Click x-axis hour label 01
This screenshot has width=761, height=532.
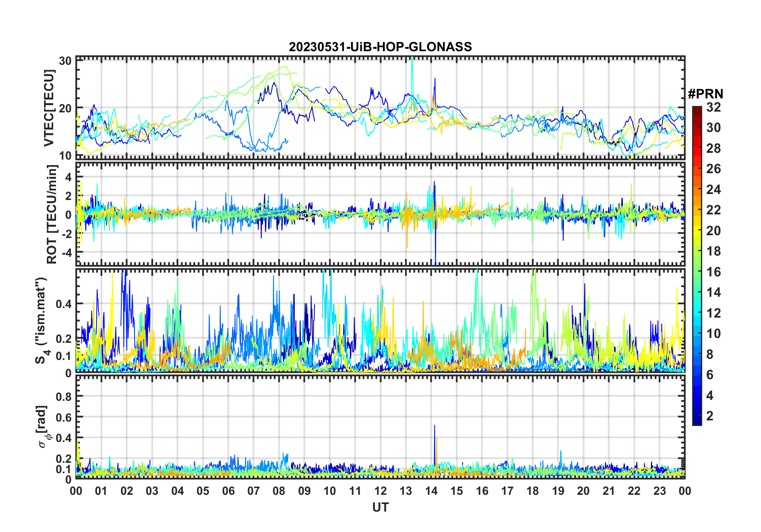click(101, 491)
